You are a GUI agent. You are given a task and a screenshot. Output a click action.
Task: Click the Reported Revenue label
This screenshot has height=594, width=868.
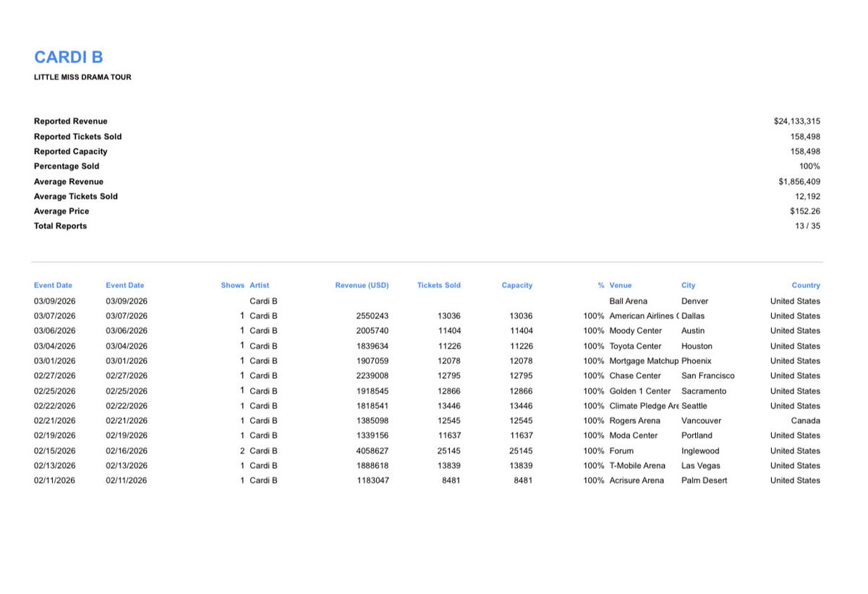(70, 122)
